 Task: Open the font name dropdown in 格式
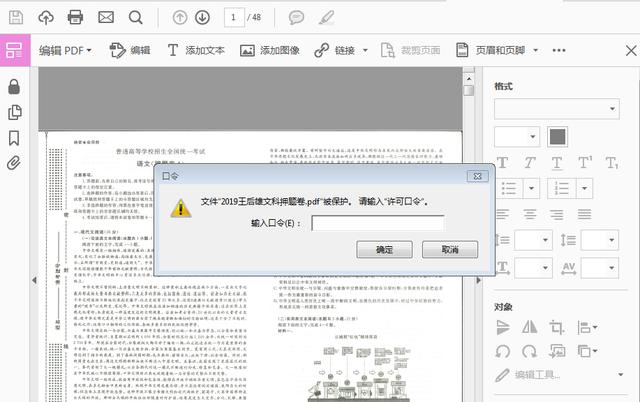point(557,109)
